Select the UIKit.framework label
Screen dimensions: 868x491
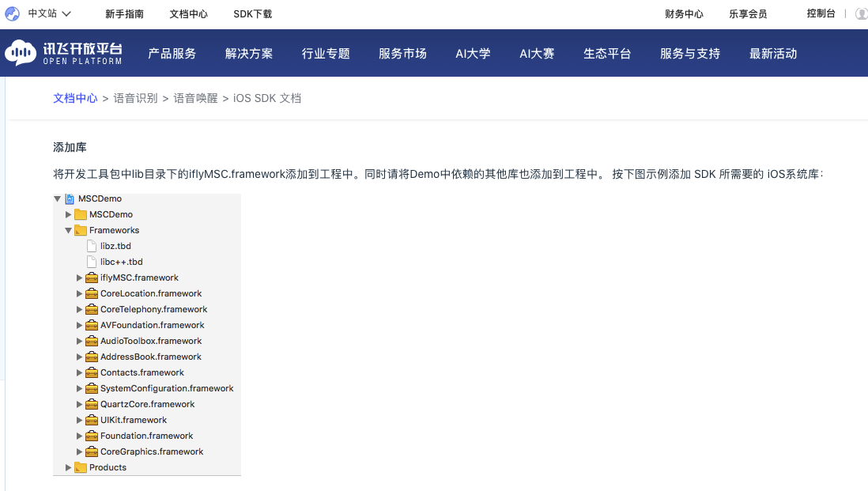[134, 420]
